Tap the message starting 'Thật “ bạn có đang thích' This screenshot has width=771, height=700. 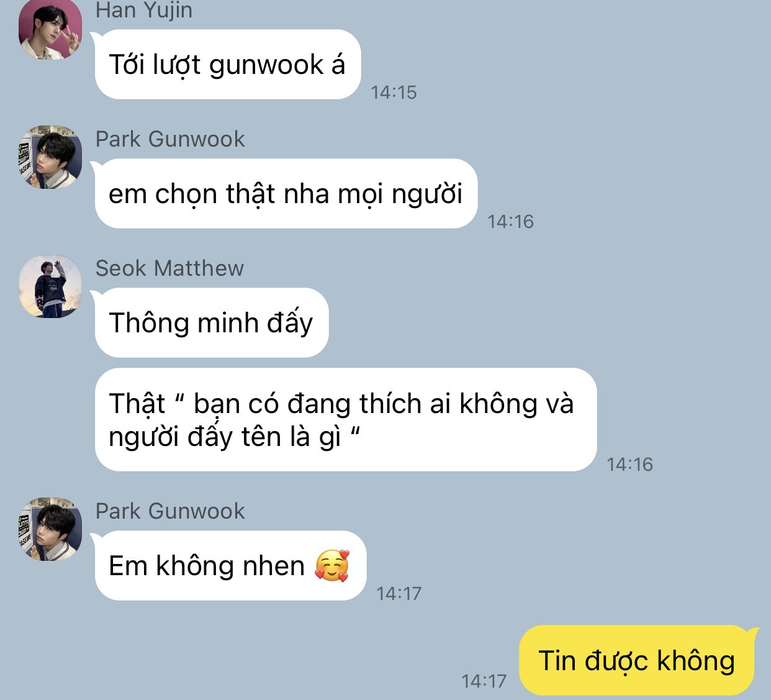[346, 420]
